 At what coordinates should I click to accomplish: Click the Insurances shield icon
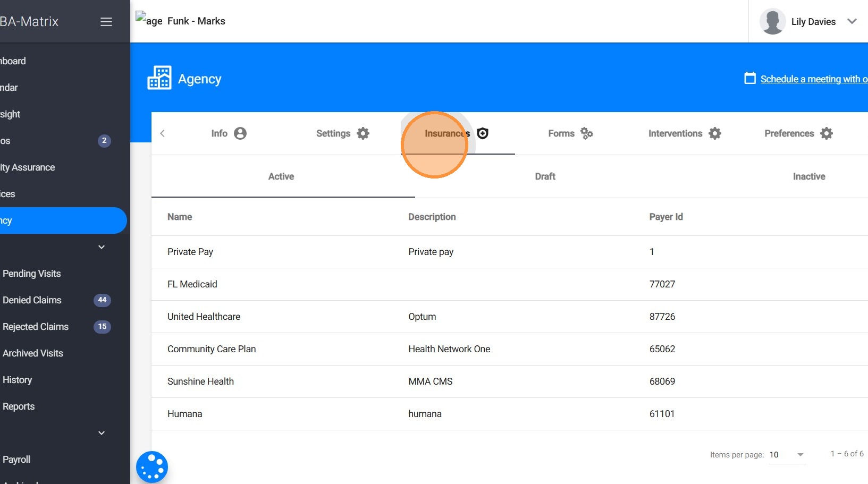point(483,133)
